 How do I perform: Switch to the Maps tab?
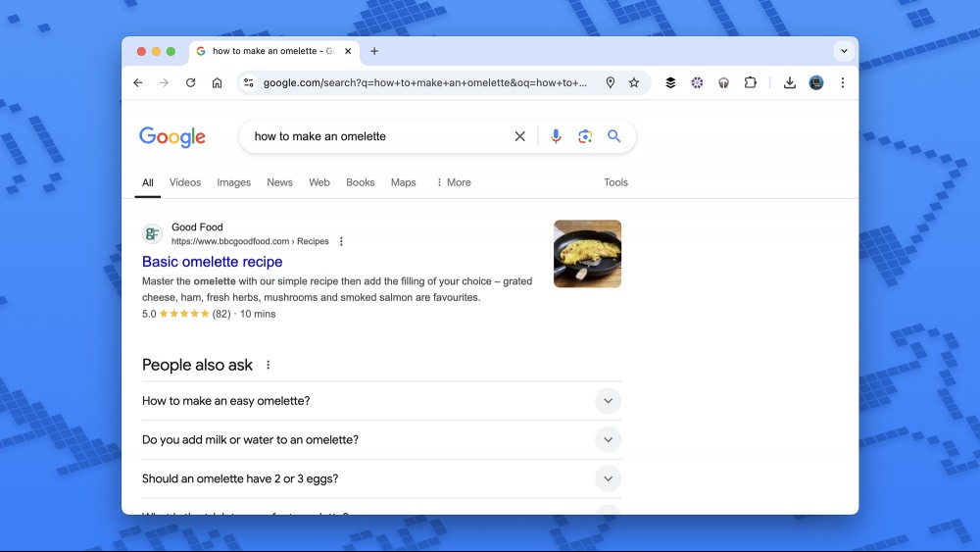tap(403, 182)
